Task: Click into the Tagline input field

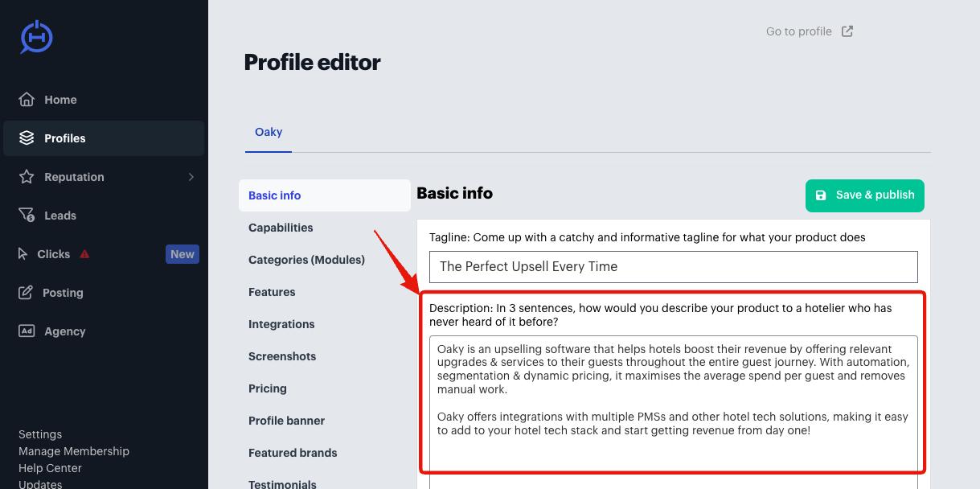Action: [x=673, y=267]
